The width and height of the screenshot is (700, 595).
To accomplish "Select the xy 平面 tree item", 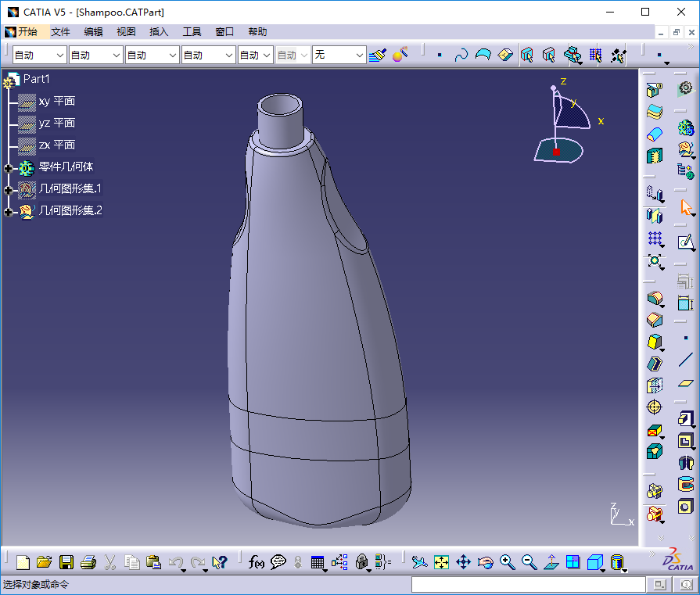I will click(56, 101).
